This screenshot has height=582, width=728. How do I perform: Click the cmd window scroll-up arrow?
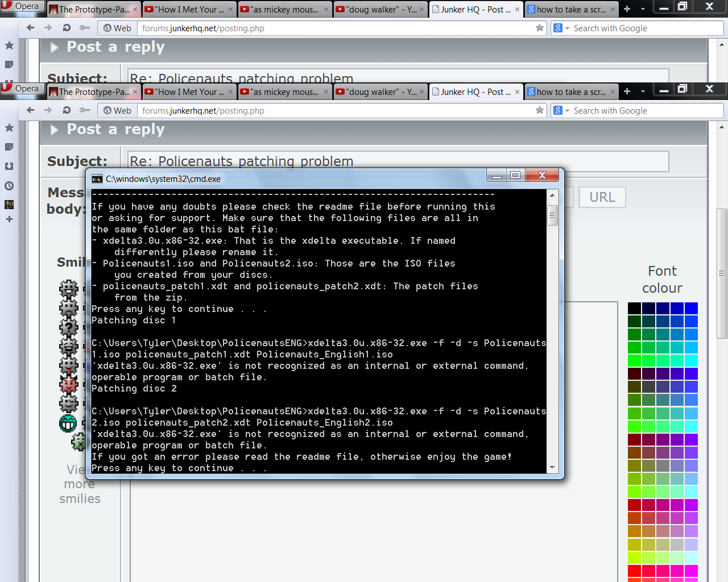point(552,196)
